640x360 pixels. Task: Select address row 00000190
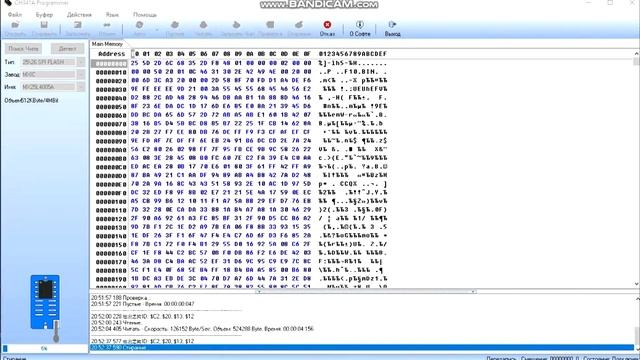coord(111,279)
